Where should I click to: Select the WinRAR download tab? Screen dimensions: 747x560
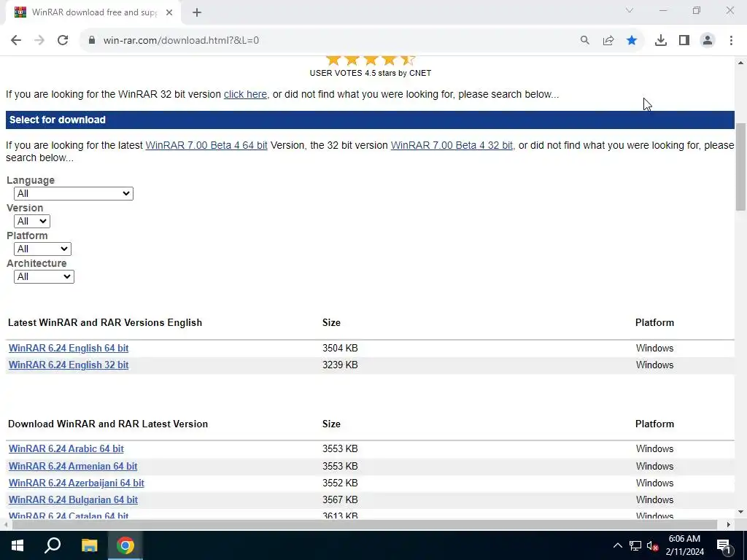pos(93,12)
